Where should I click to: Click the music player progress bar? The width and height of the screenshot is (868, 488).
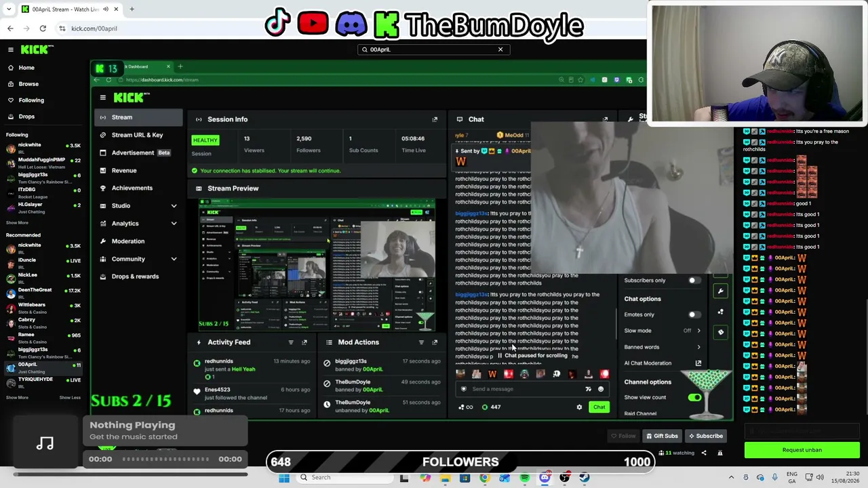pos(165,460)
